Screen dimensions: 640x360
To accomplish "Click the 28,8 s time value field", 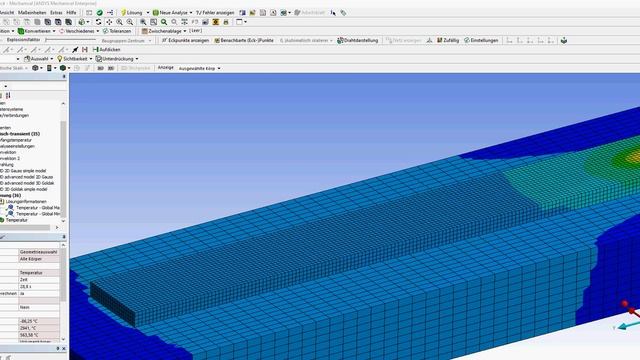I will point(39,287).
